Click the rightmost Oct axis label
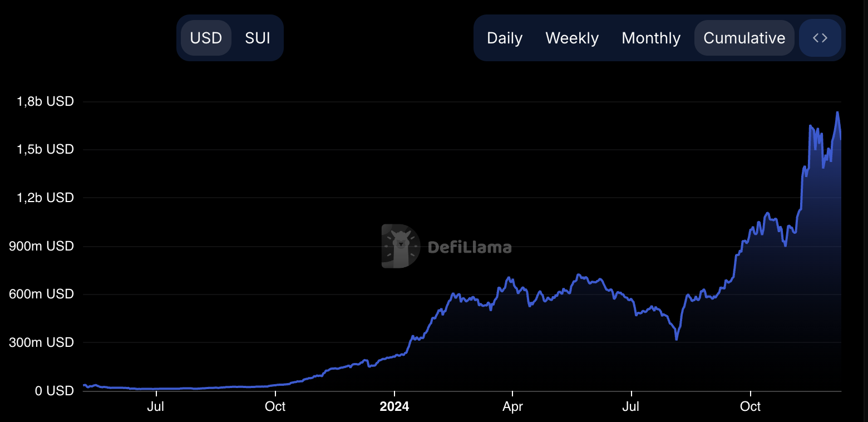Viewport: 868px width, 422px height. pos(750,406)
